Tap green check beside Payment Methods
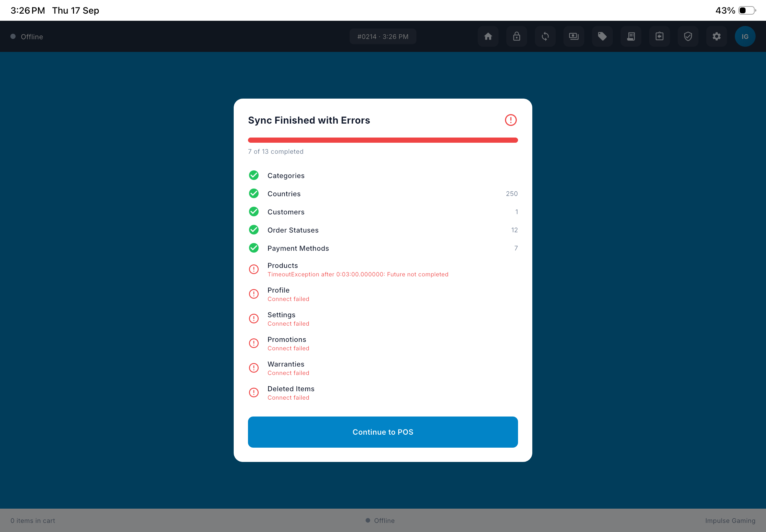This screenshot has height=532, width=766. click(x=254, y=248)
